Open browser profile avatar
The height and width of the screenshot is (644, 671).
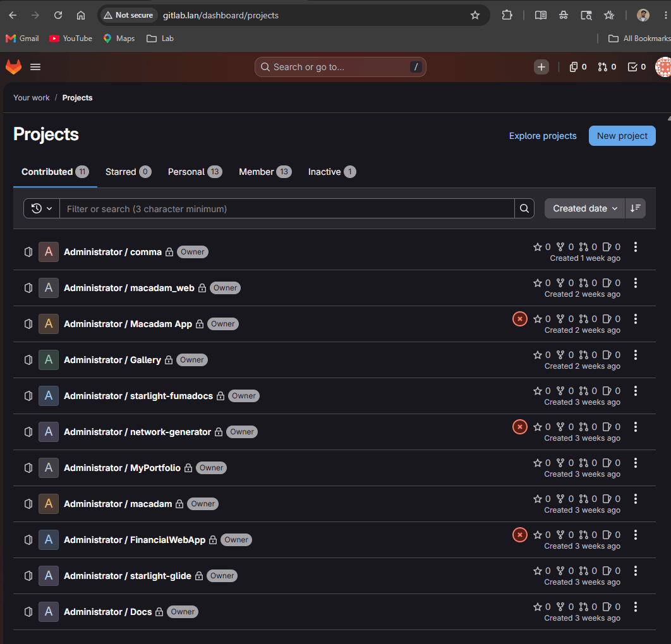pyautogui.click(x=643, y=15)
